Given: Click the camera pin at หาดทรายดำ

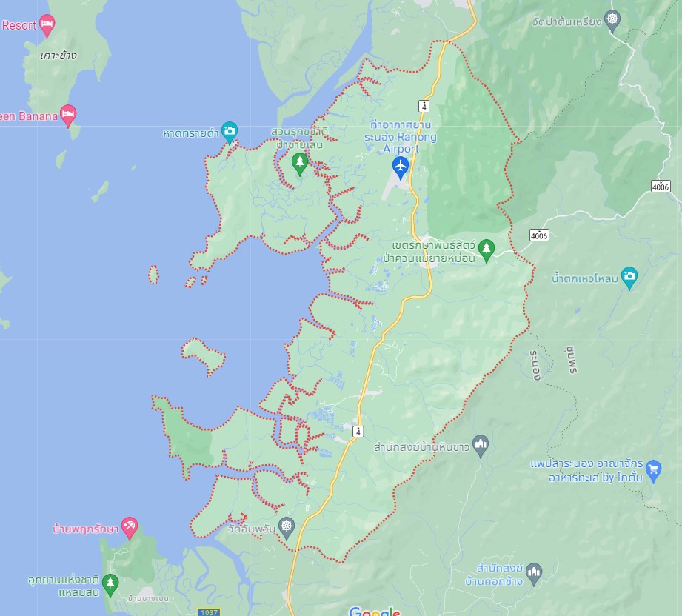Looking at the screenshot, I should pos(230,133).
